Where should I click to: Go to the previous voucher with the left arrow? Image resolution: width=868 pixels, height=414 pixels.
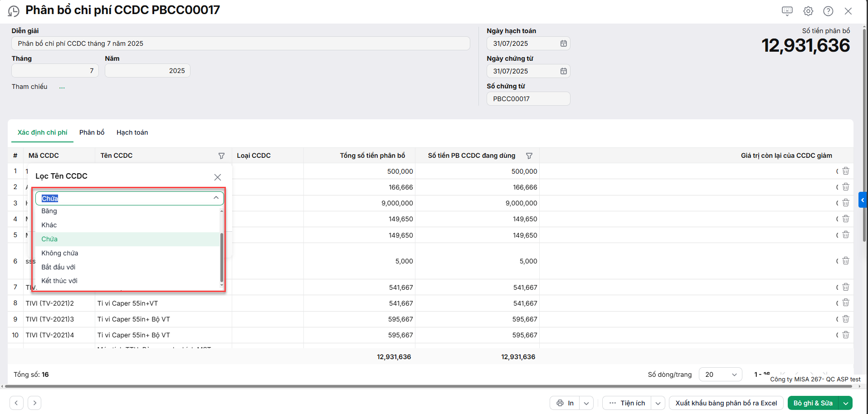click(16, 403)
